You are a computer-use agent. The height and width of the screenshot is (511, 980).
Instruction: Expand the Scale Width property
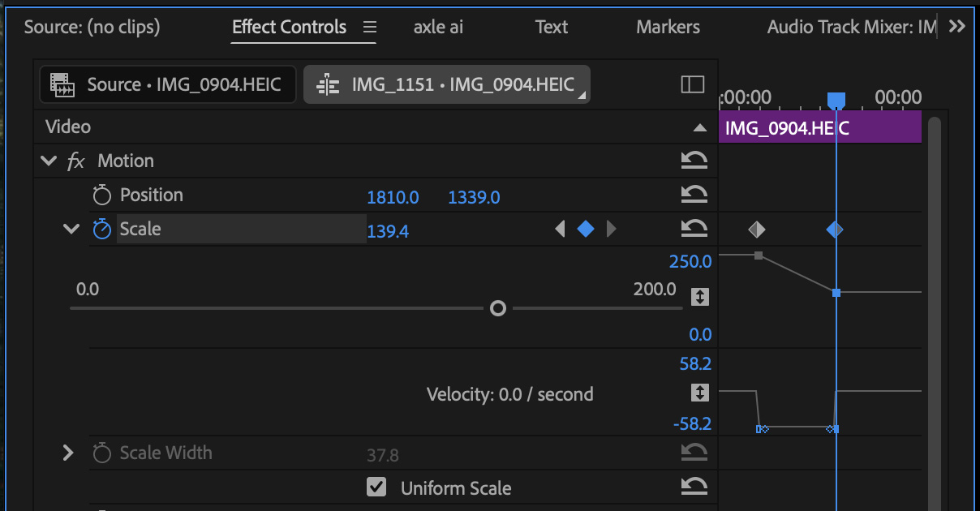click(x=68, y=453)
